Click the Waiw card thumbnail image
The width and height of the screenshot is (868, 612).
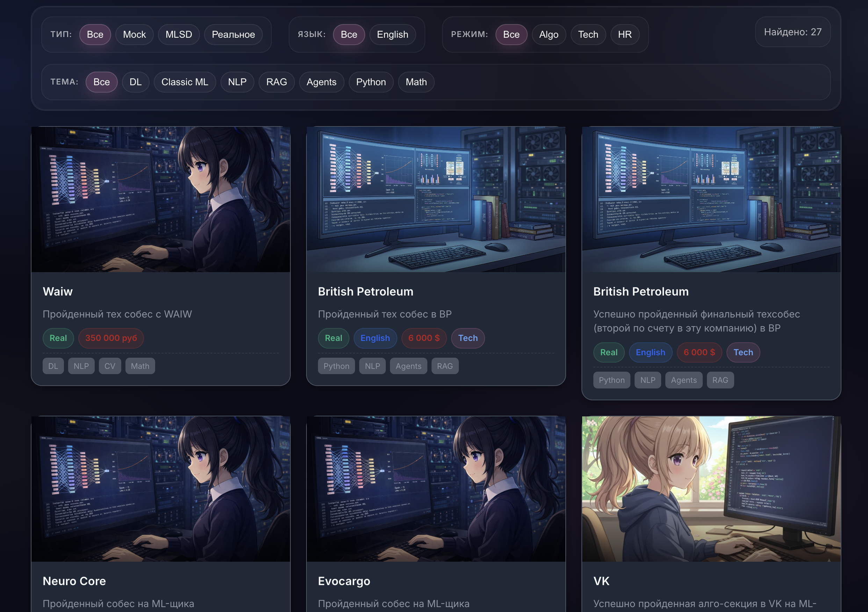coord(161,199)
